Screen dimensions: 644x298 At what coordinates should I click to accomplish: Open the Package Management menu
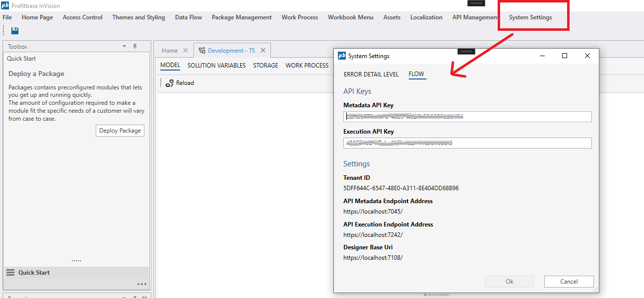(x=242, y=17)
